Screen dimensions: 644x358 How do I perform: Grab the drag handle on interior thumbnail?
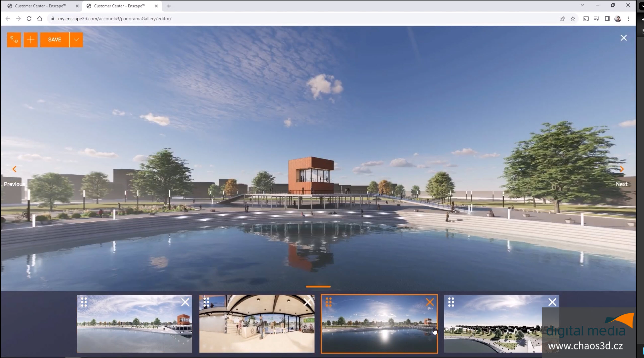tap(206, 302)
